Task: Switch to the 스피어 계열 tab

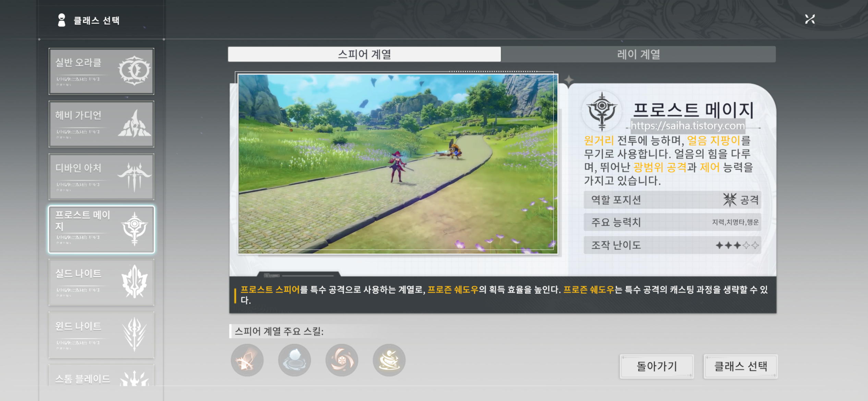Action: click(x=364, y=54)
